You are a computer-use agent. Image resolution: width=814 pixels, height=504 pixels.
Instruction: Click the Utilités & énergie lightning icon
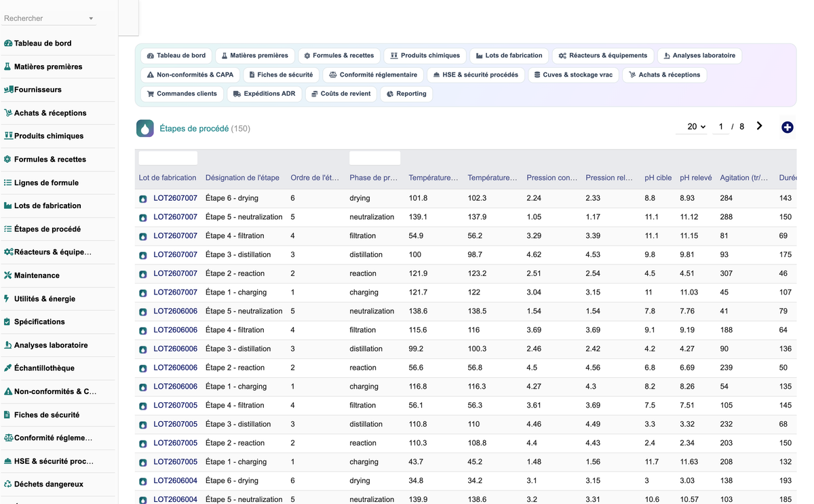tap(7, 298)
